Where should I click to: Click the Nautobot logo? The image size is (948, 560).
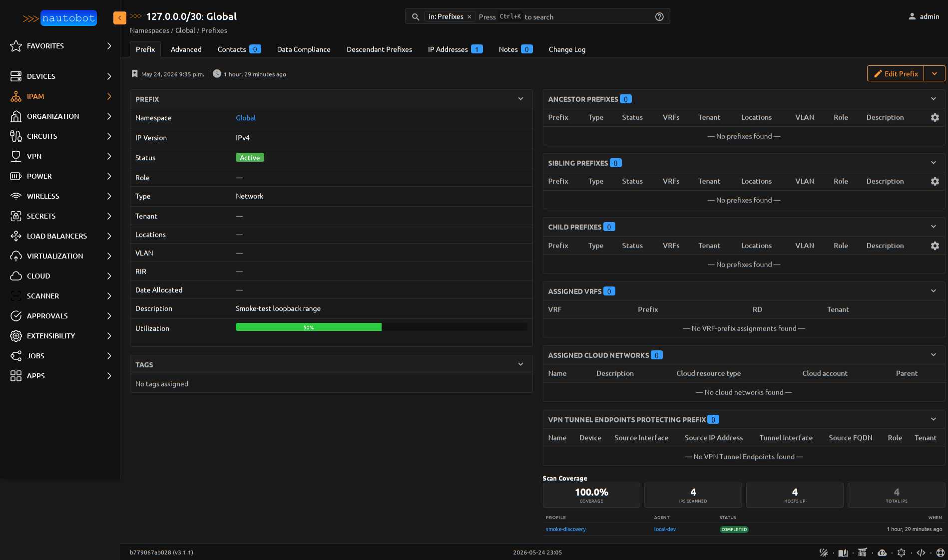click(x=59, y=18)
